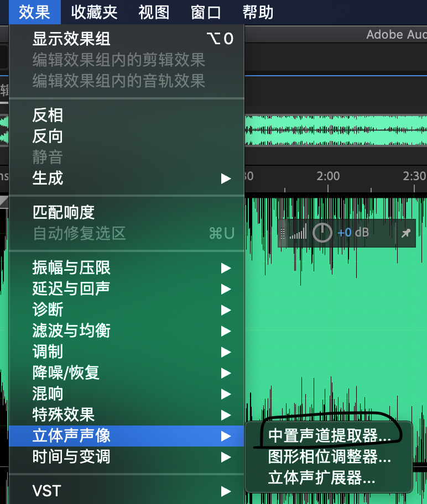The width and height of the screenshot is (427, 504).
Task: Apply 反向 reverse effect
Action: click(x=48, y=136)
